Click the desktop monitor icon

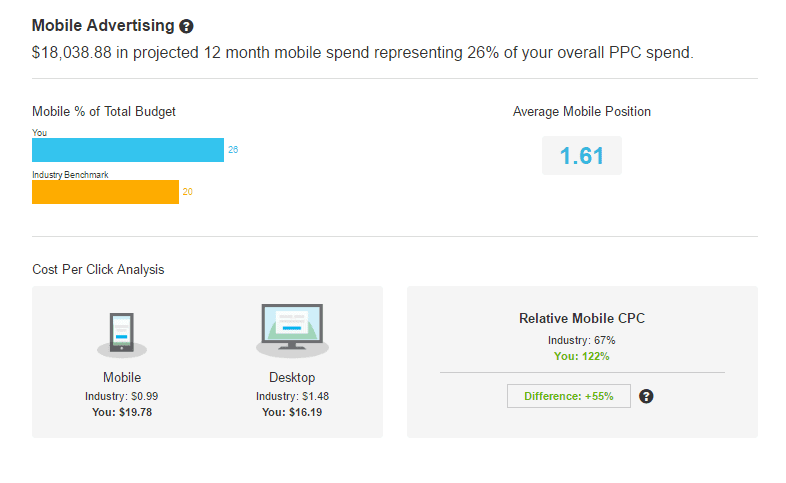point(292,330)
